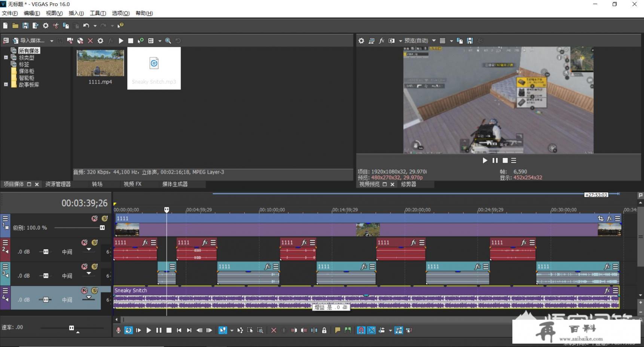Viewport: 644px width, 347px height.
Task: Open Event Pan/Crop on video clip 1111
Action: 601,218
